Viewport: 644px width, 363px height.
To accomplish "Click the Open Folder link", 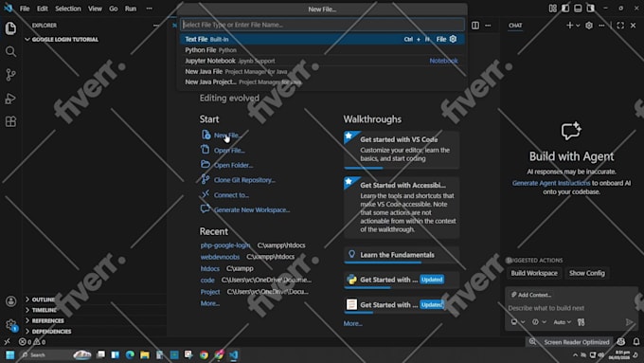I will (233, 165).
